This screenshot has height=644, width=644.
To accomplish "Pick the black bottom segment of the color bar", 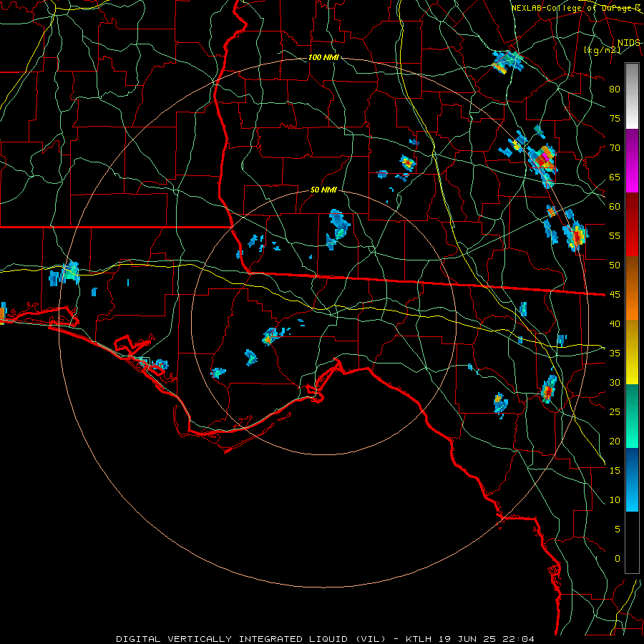I will point(632,542).
